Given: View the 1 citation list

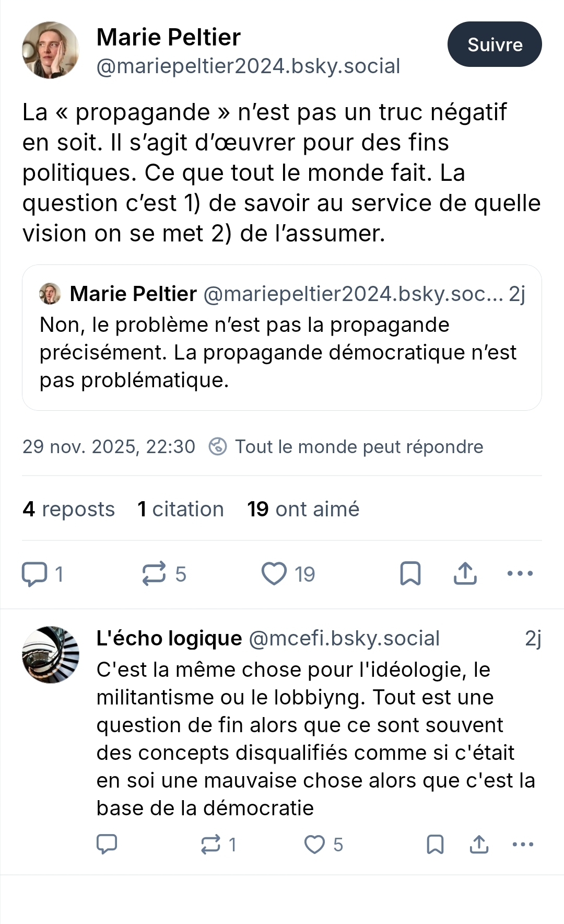Looking at the screenshot, I should (x=180, y=509).
